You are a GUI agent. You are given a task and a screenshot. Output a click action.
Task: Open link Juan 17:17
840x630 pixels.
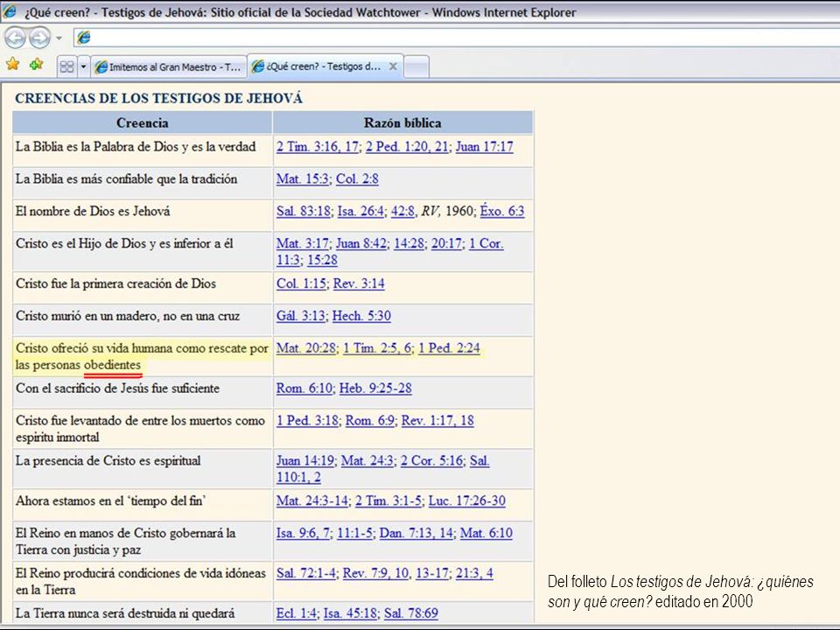[484, 147]
